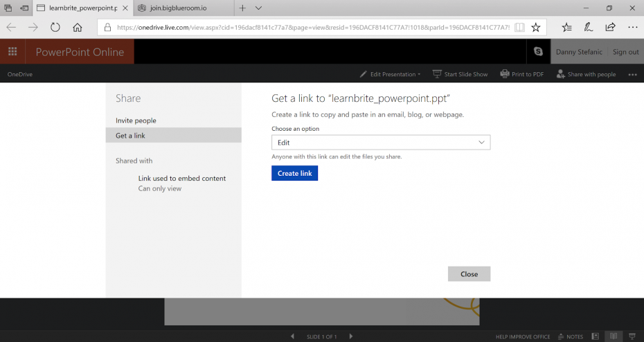The image size is (644, 342).
Task: Click the browser share icon
Action: click(610, 28)
